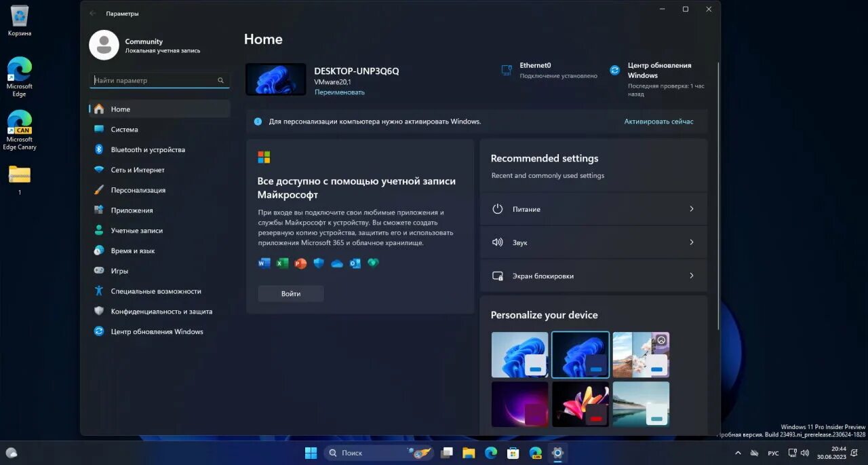Click the Word icon on Microsoft card
The image size is (868, 465).
pos(264,263)
